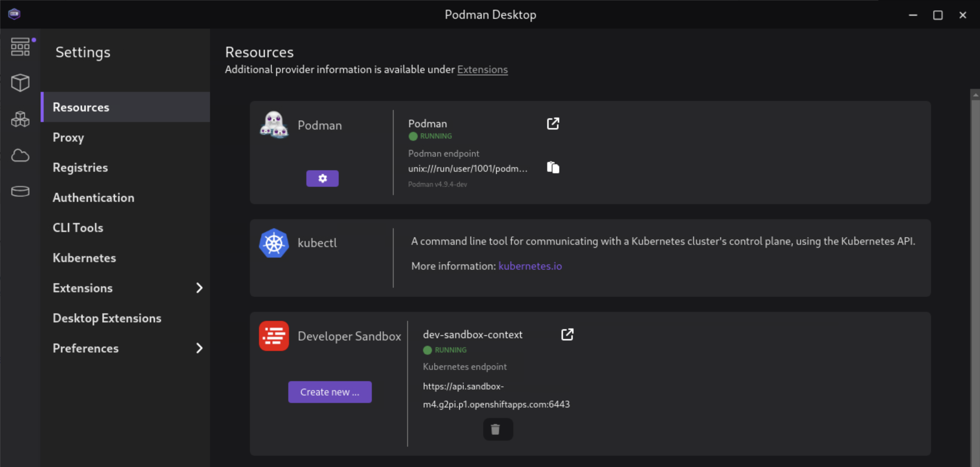Click the Settings panel heading
This screenshot has height=467, width=980.
pos(83,52)
